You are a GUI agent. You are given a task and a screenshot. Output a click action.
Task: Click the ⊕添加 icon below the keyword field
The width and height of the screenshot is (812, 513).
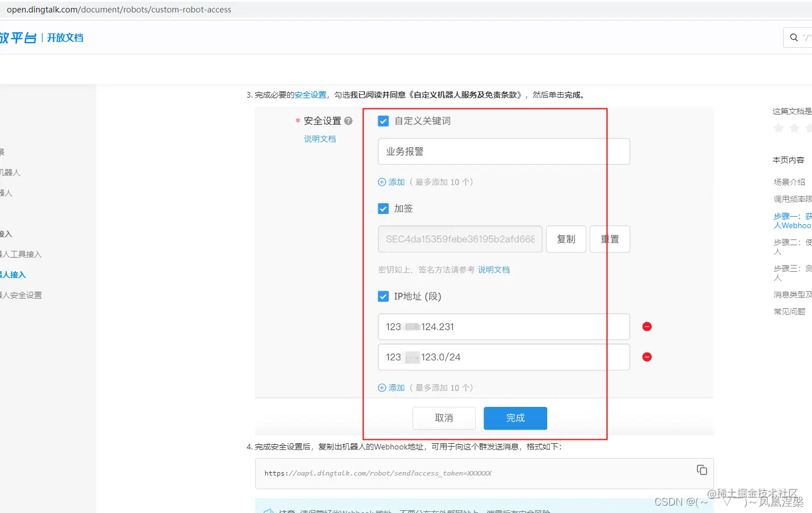(382, 182)
